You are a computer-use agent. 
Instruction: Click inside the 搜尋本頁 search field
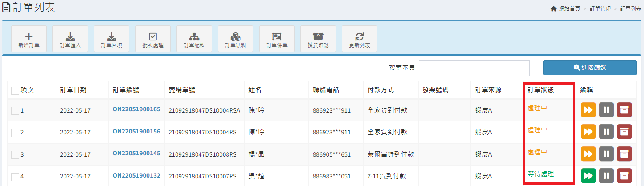[474, 68]
